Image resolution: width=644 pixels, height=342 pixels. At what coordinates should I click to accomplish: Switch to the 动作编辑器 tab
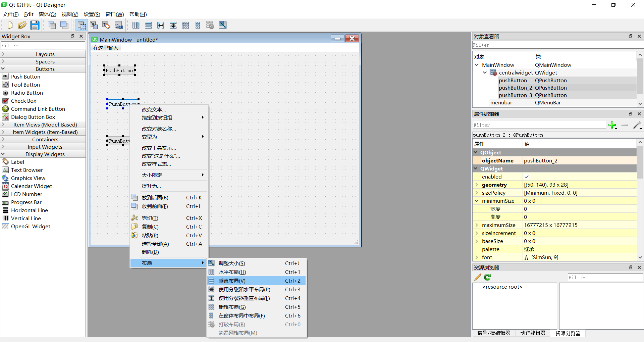[533, 333]
